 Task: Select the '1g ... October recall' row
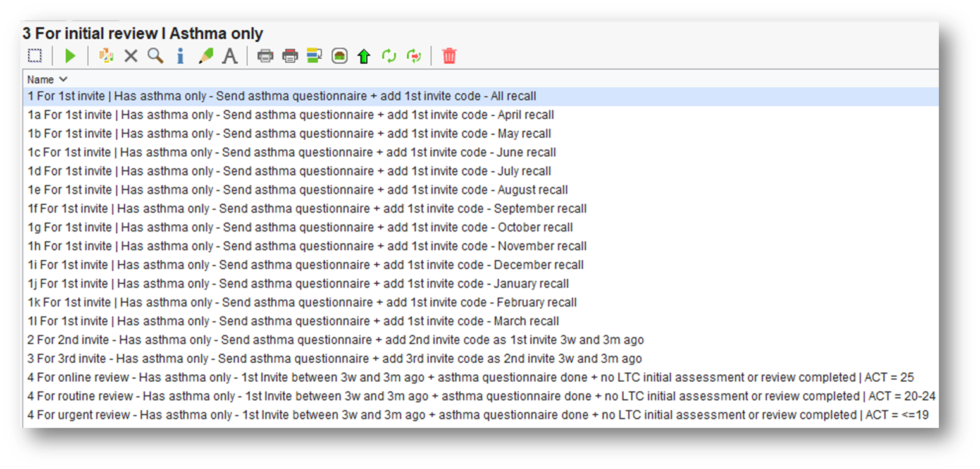point(481,228)
